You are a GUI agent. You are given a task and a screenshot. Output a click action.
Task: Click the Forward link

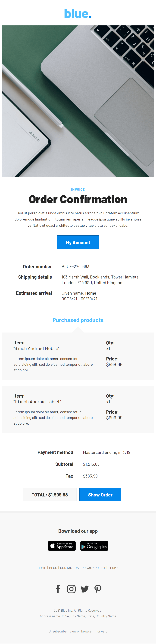(101, 631)
